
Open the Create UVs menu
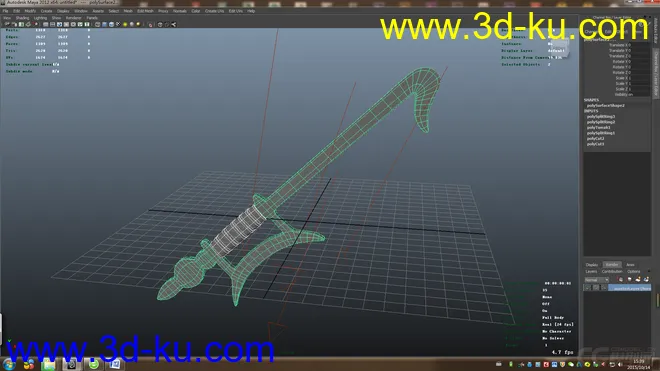214,11
